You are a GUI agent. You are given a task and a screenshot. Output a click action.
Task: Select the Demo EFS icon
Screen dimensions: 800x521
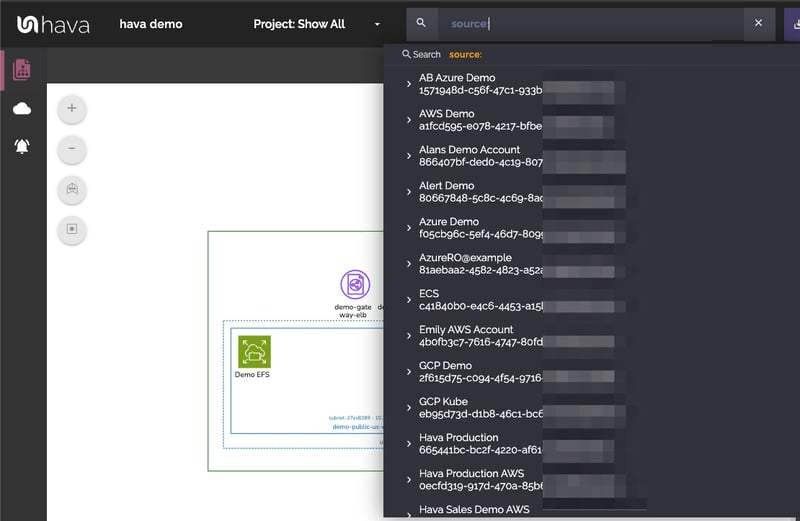click(254, 352)
